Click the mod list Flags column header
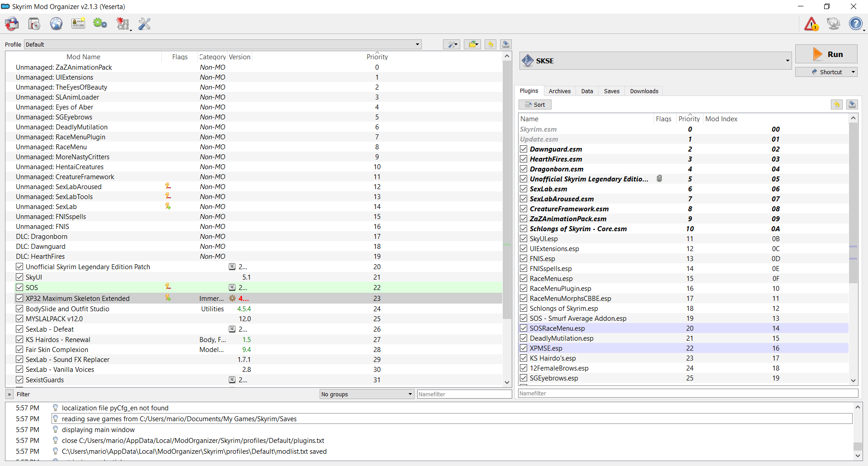This screenshot has height=466, width=868. (179, 57)
